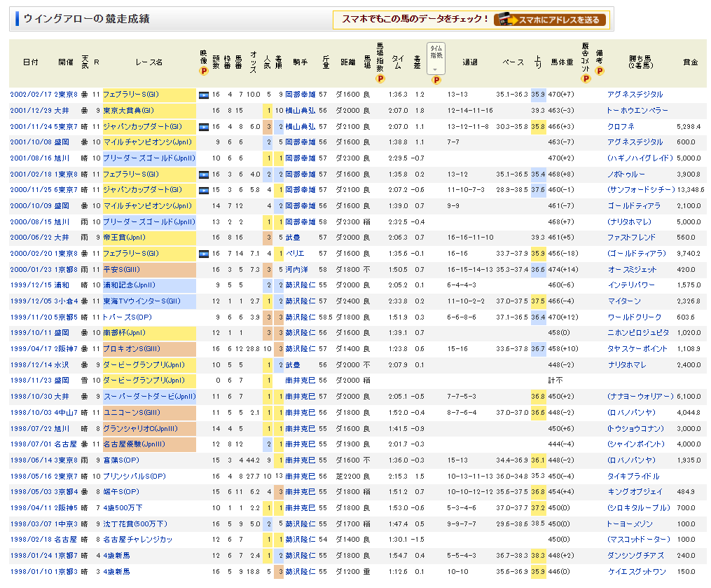Click premium P icon under 映像 header
The width and height of the screenshot is (711, 588).
[x=204, y=71]
